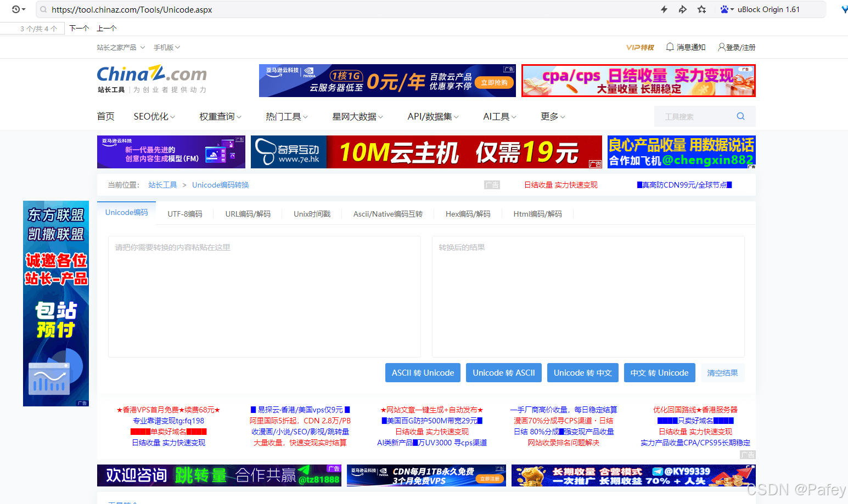
Task: Select the Unicode编码 tab
Action: [126, 213]
